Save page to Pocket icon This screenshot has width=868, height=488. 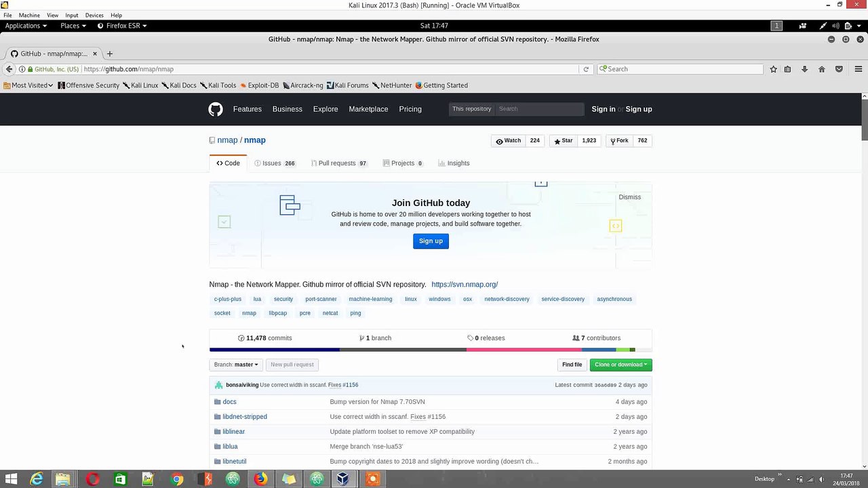(x=839, y=69)
